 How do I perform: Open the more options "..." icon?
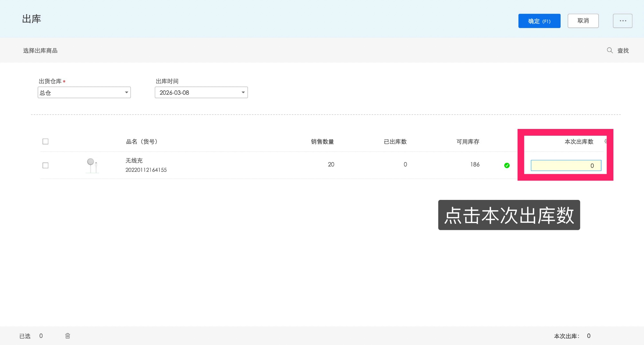click(x=622, y=21)
